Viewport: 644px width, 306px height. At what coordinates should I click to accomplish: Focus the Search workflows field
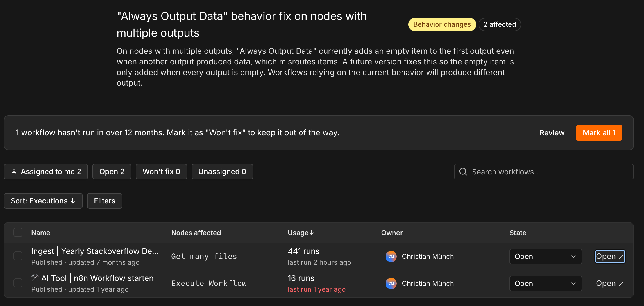pyautogui.click(x=544, y=172)
